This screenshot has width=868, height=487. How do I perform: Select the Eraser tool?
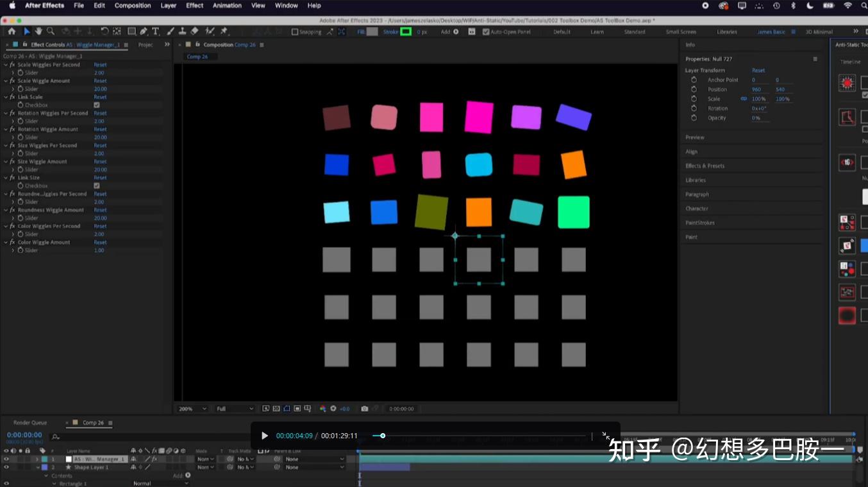coord(195,31)
